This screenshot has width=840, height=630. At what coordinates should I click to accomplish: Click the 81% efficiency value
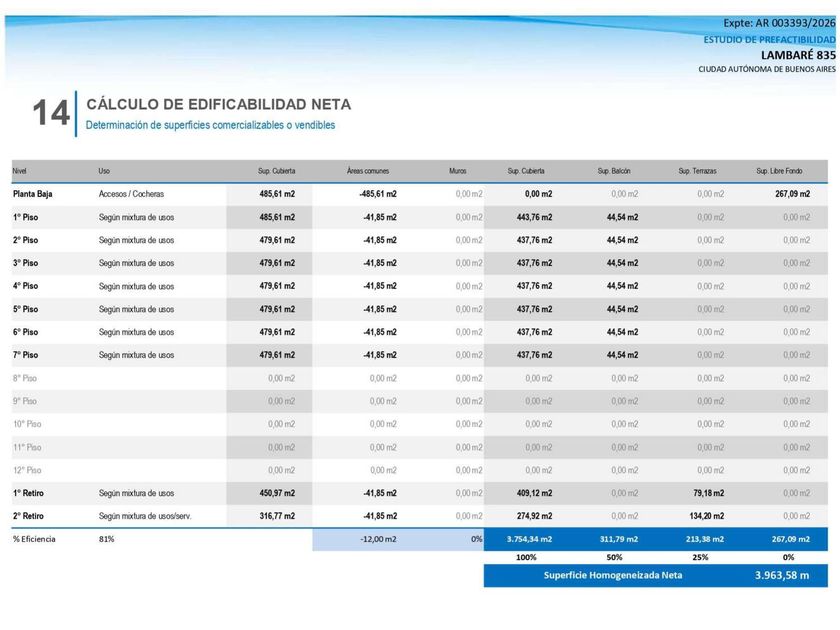(x=106, y=539)
